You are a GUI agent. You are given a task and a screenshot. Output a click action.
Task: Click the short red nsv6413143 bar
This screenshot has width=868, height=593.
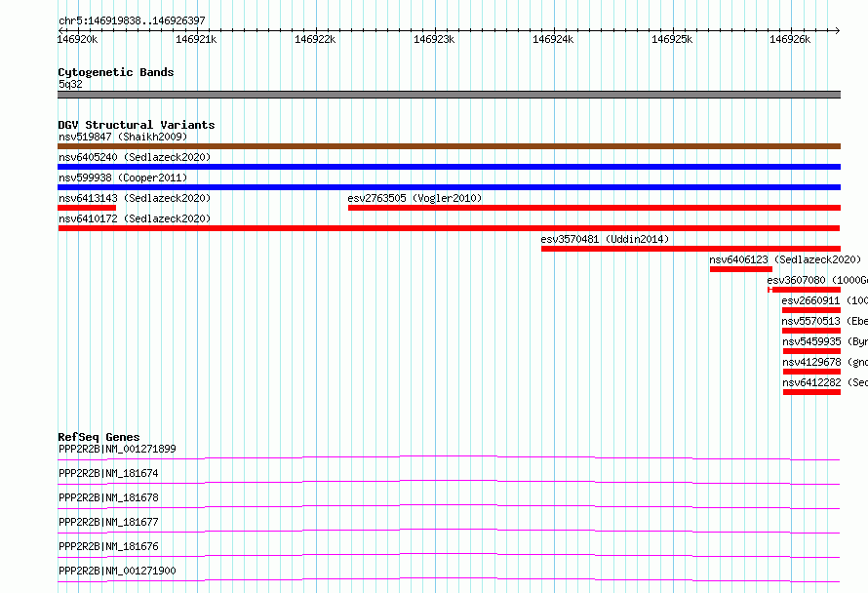(x=87, y=208)
